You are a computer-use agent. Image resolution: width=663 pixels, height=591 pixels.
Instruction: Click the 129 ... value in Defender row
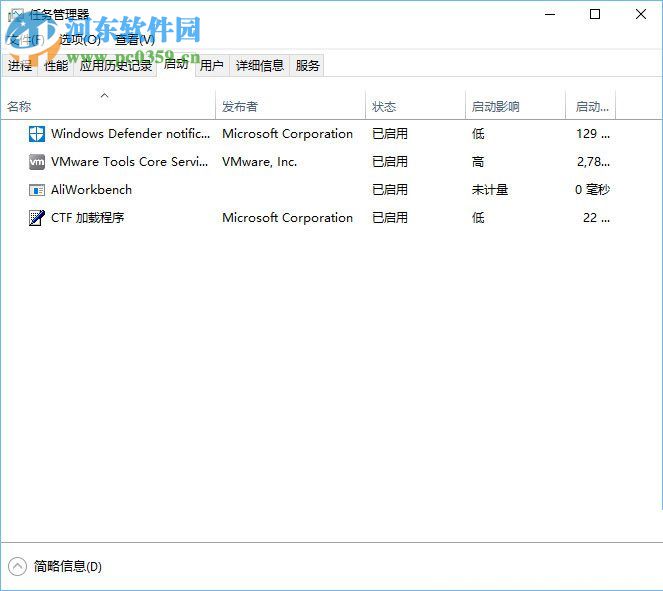pos(593,134)
